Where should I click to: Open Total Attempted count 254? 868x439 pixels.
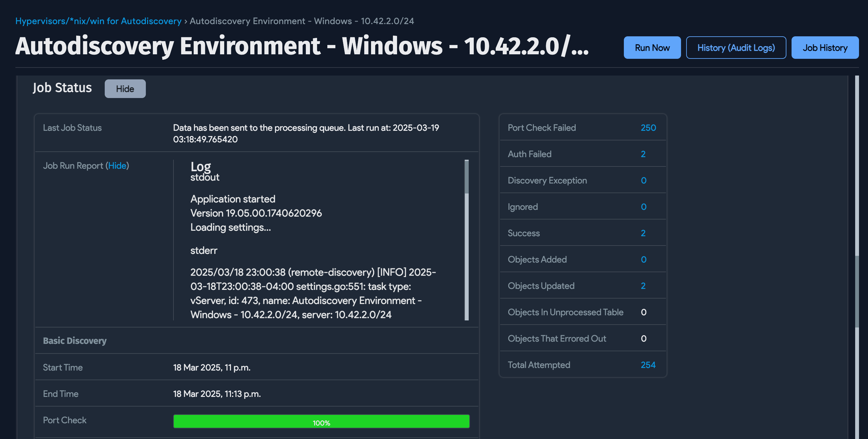click(648, 365)
